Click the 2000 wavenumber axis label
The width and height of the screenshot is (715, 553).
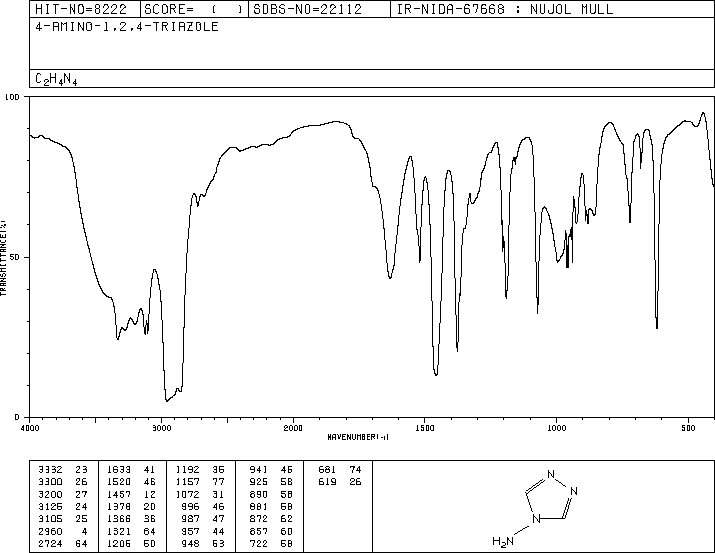[x=293, y=428]
